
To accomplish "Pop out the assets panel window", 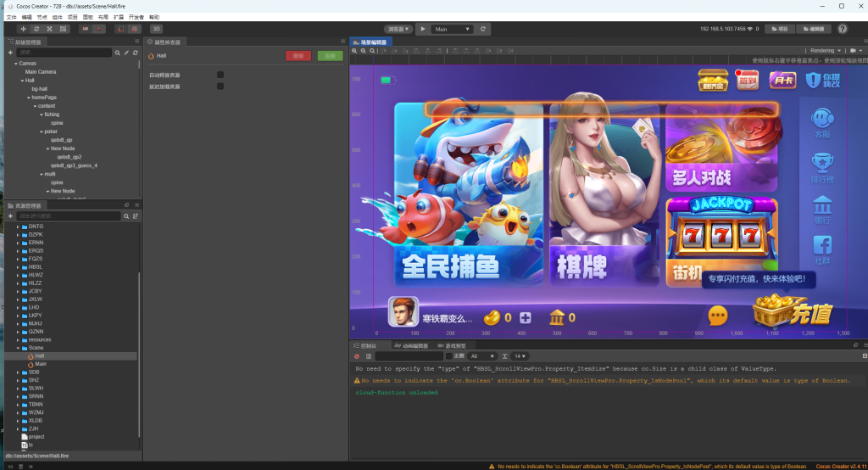I will coord(127,205).
